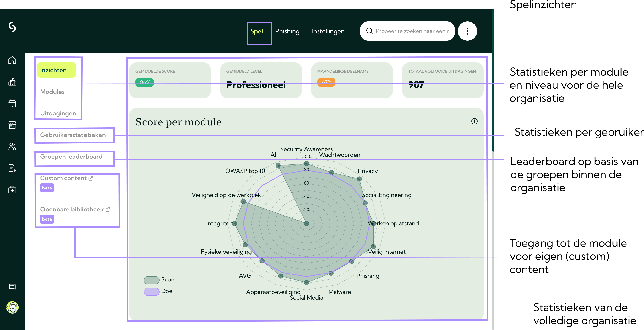Click the info icon on Score per module
Screen dimensions: 644x330
click(474, 121)
